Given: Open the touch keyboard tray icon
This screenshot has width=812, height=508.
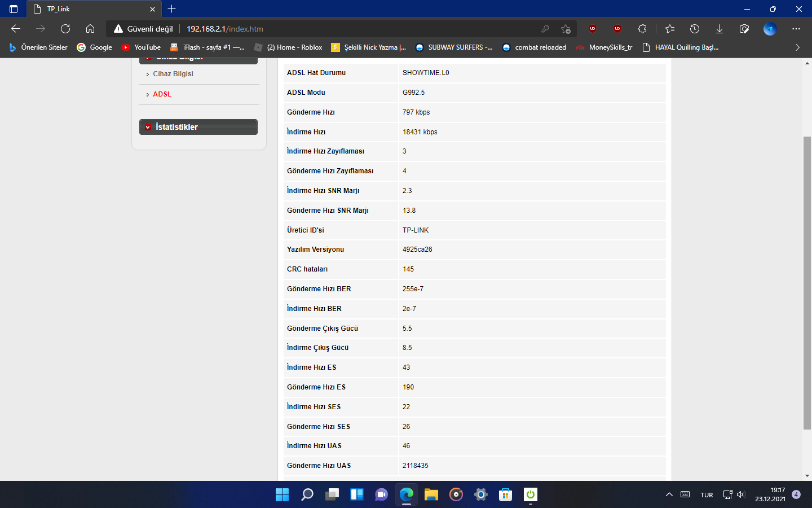Looking at the screenshot, I should tap(685, 495).
